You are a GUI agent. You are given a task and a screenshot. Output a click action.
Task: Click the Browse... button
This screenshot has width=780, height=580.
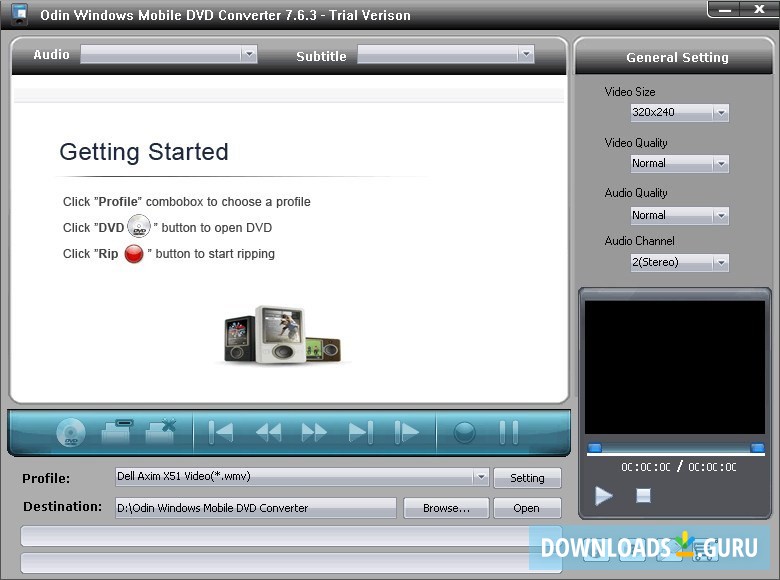coord(446,508)
